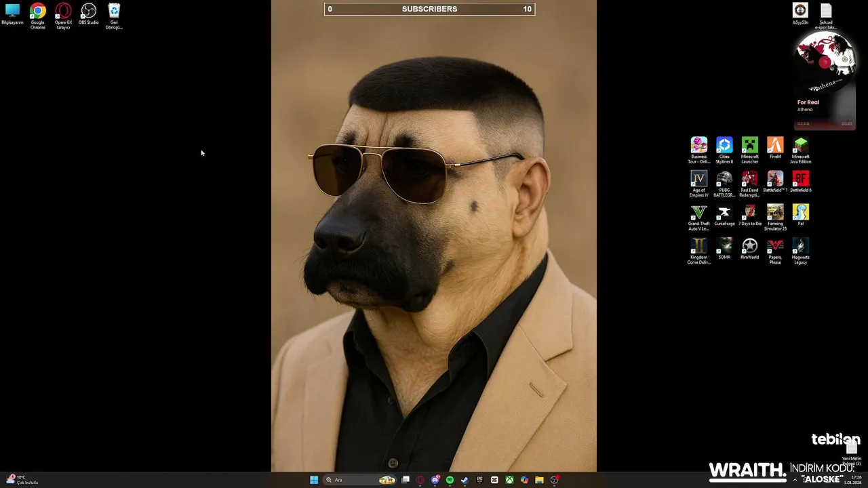Select the Hogwarts Legacy shortcut

(801, 251)
